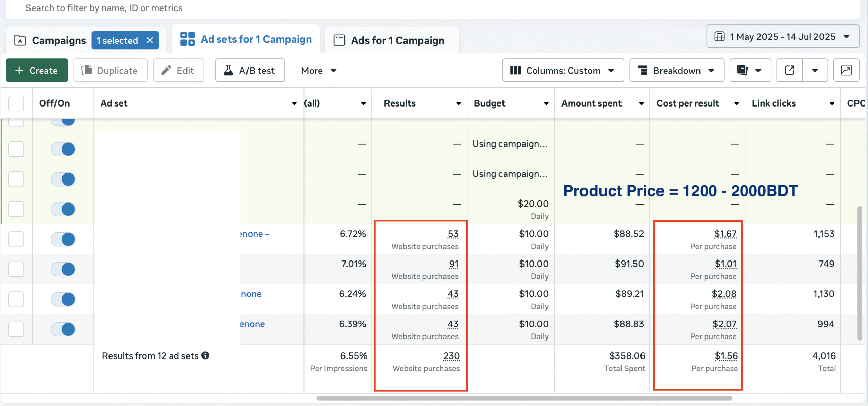Screen dimensions: 868x406
Task: Toggle off the ad set with 91 purchases
Action: [x=63, y=269]
